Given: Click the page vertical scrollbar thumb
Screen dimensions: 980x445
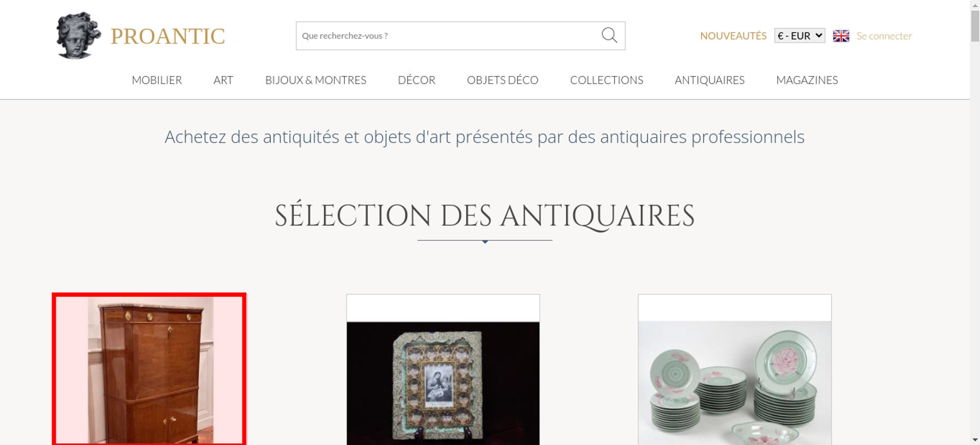Looking at the screenshot, I should 975,25.
